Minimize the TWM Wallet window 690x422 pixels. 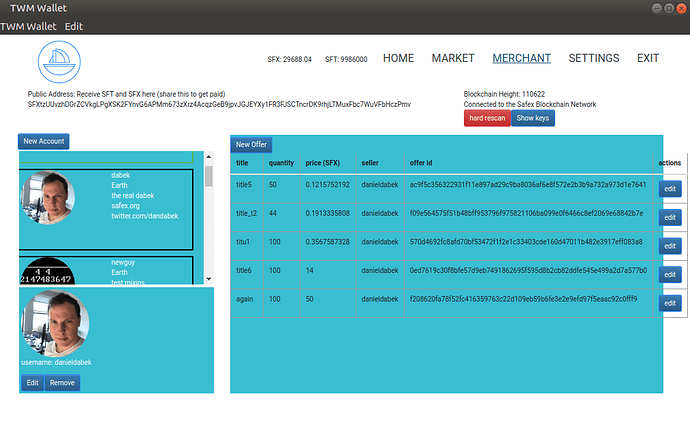pos(657,8)
